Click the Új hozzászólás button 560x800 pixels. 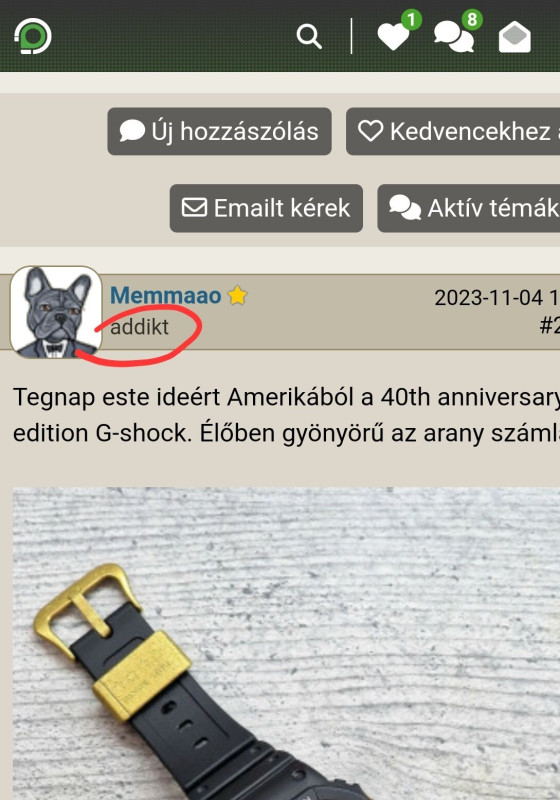click(219, 131)
